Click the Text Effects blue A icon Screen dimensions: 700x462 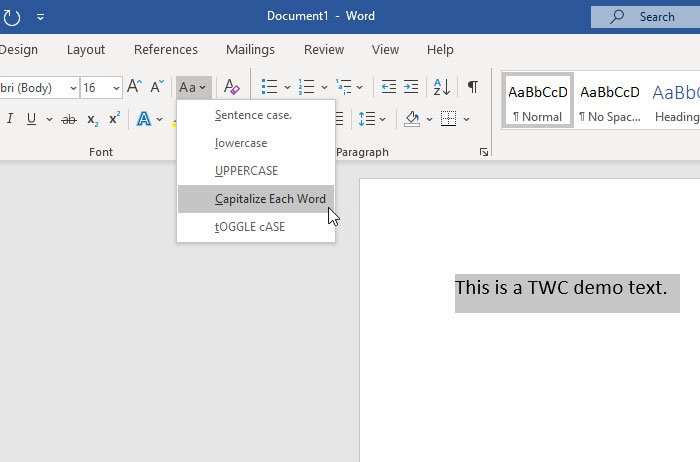(x=144, y=119)
